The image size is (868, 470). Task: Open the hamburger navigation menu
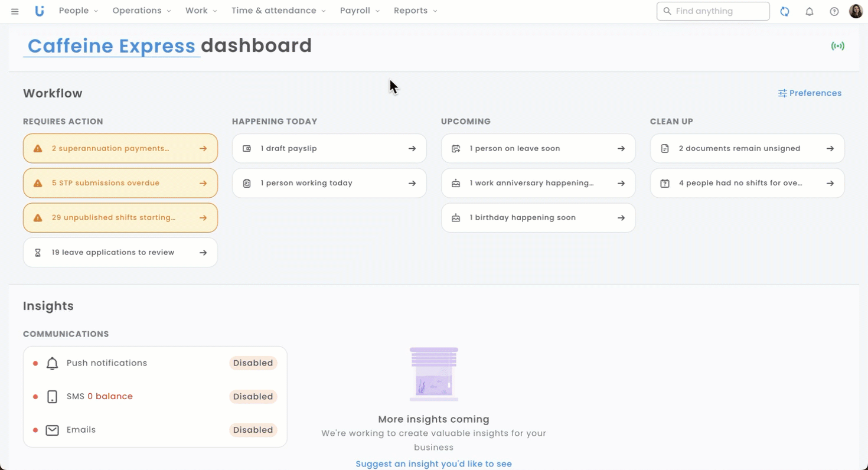click(15, 11)
